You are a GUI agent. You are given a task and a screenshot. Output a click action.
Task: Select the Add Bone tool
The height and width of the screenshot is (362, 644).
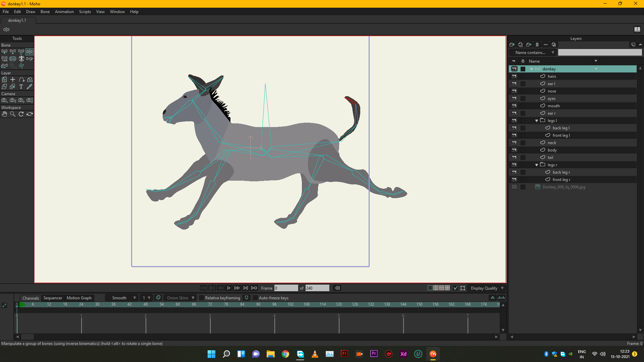[13, 52]
